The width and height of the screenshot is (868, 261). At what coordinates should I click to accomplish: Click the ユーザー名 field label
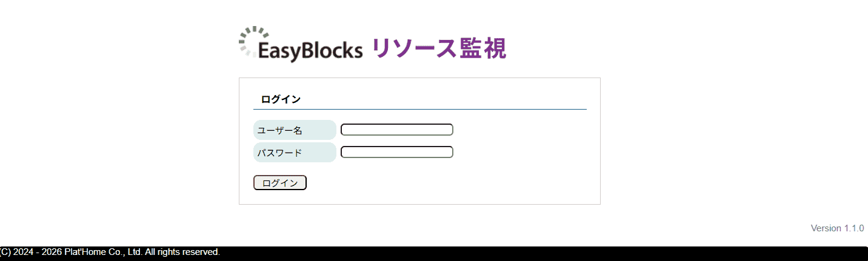pyautogui.click(x=280, y=130)
